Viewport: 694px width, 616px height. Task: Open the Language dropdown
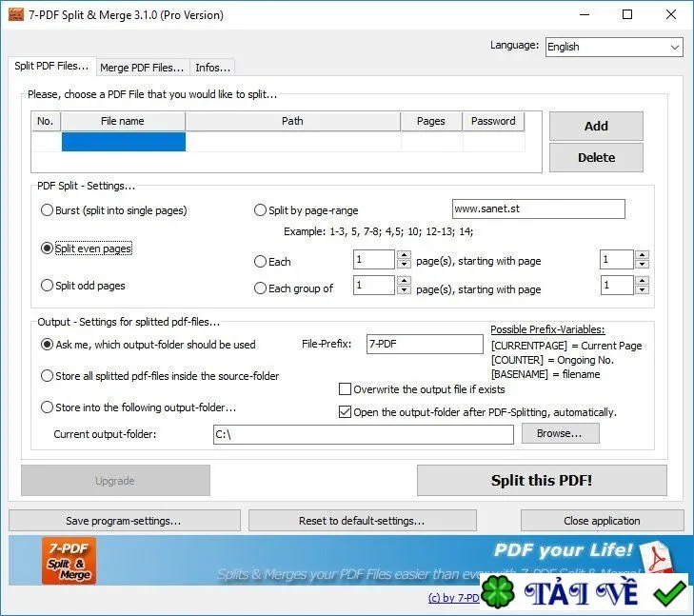click(x=614, y=47)
